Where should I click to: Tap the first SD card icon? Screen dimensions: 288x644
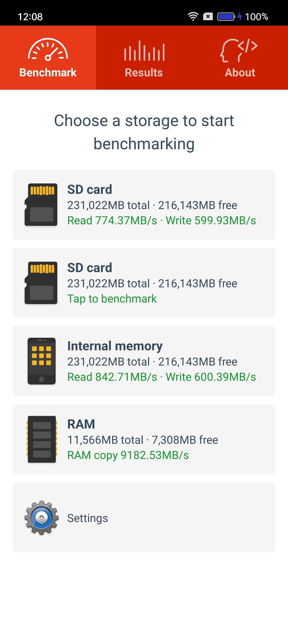41,205
